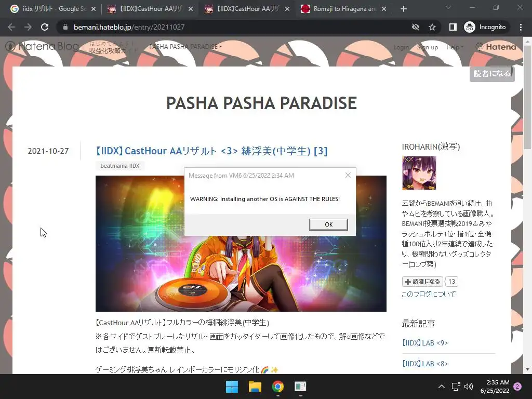Click the Hatena Blog logo
532x399 pixels.
(42, 46)
